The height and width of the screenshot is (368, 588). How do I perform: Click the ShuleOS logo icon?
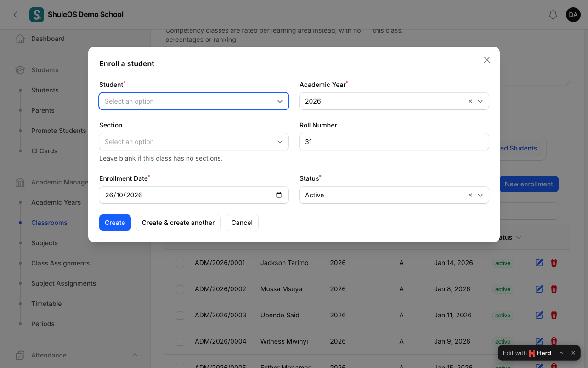(37, 15)
